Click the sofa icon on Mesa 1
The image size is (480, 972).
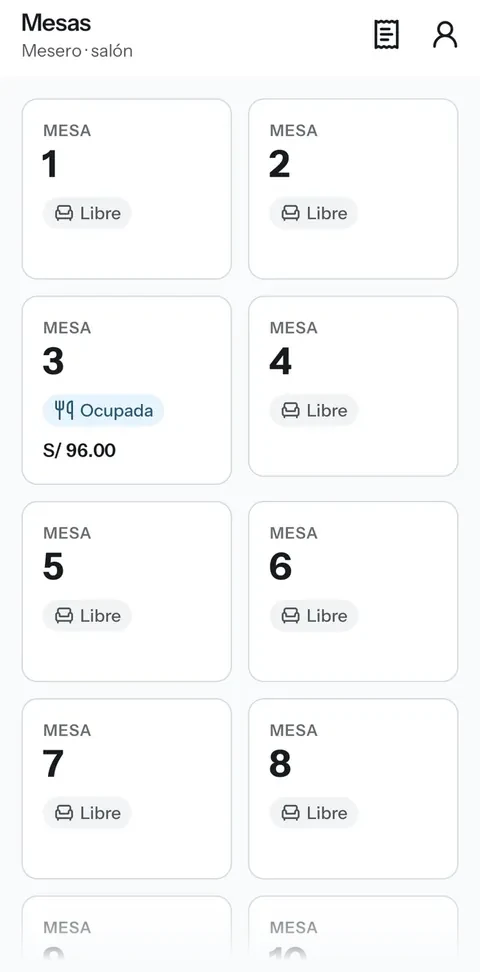(64, 213)
